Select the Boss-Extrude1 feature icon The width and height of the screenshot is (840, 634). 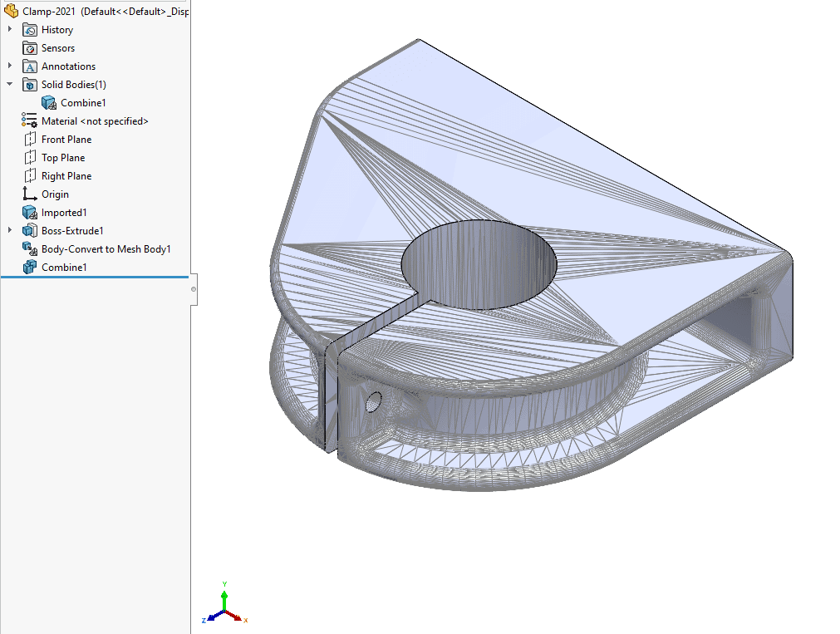31,230
